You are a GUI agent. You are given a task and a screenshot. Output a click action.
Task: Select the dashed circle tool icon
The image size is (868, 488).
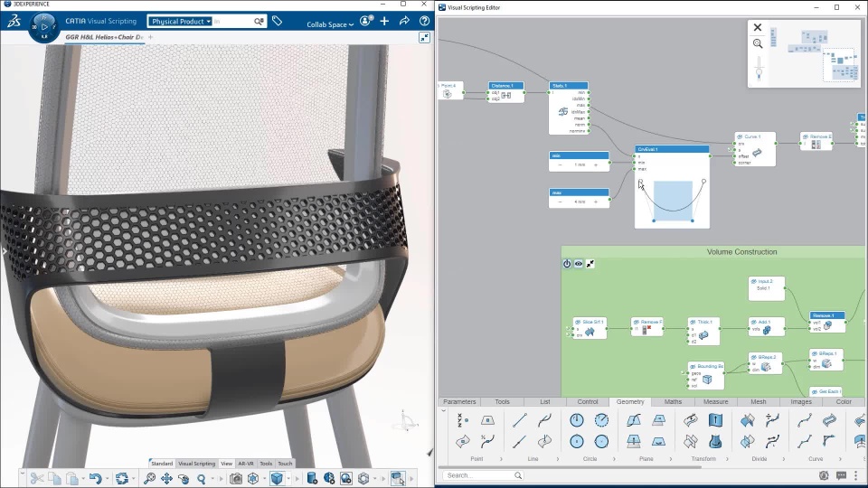pos(602,420)
